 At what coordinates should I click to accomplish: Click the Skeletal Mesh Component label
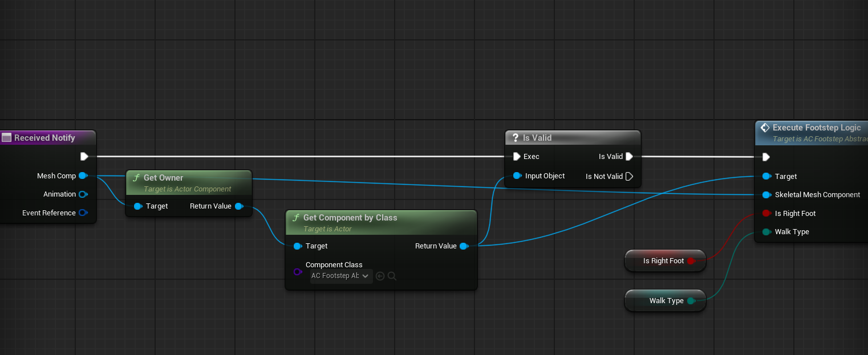tap(817, 195)
